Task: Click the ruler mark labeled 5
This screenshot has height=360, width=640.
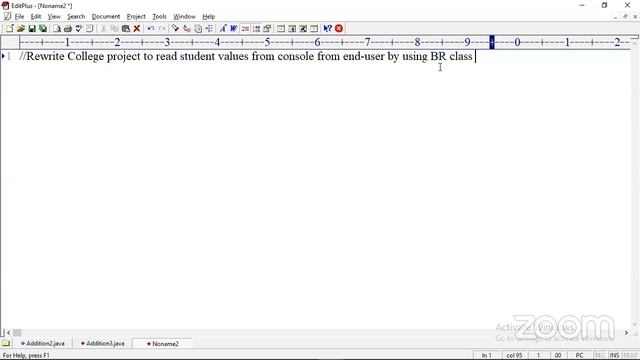Action: click(x=267, y=42)
